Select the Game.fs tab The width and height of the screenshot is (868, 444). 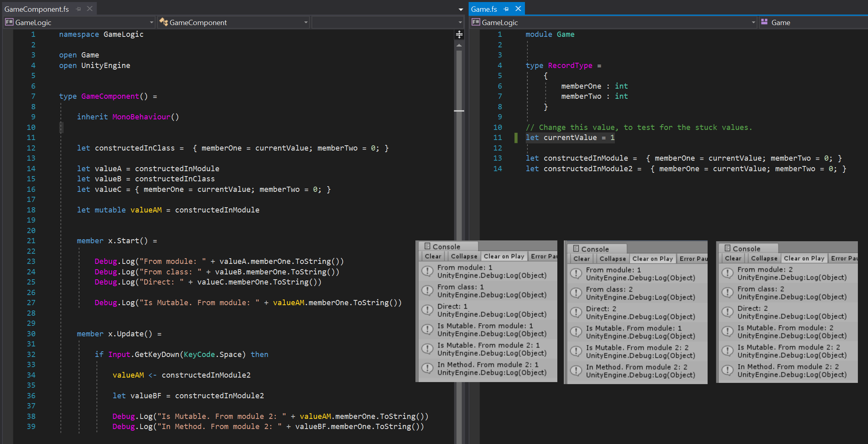click(484, 8)
